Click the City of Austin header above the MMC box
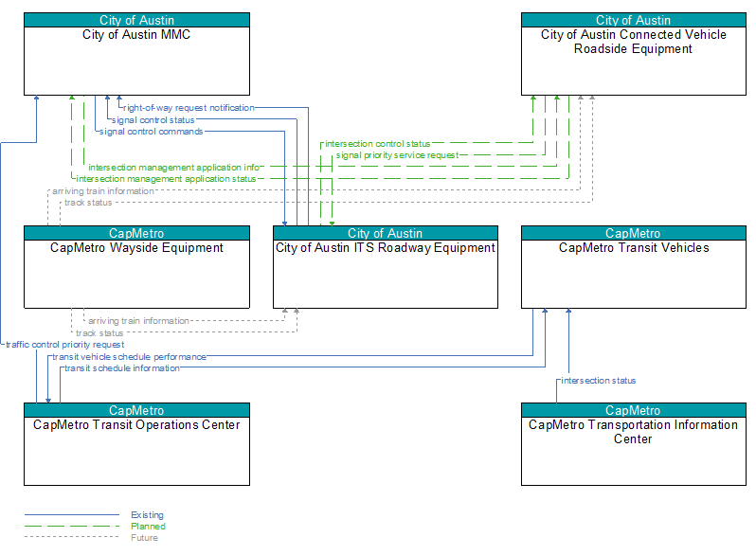Image resolution: width=756 pixels, height=555 pixels. tap(137, 20)
